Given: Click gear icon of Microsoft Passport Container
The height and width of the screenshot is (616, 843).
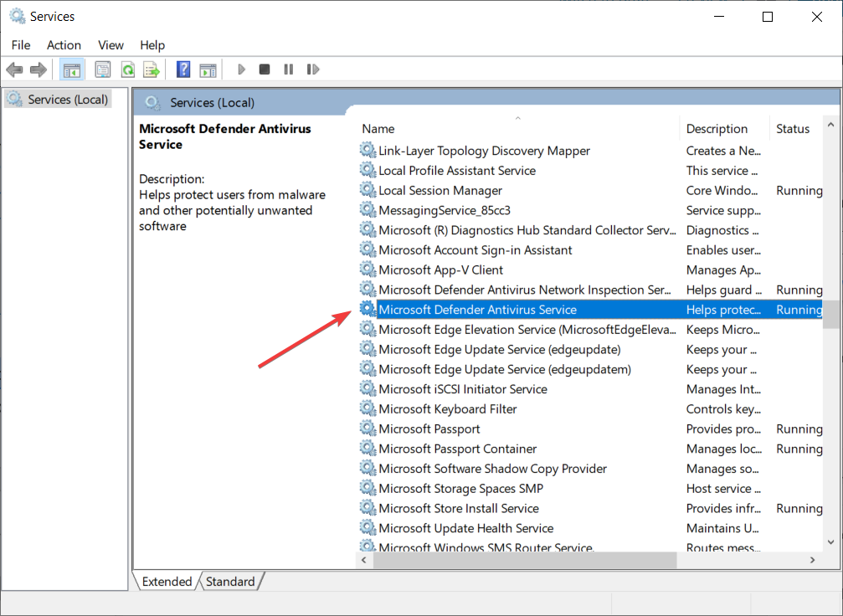Looking at the screenshot, I should pyautogui.click(x=368, y=449).
